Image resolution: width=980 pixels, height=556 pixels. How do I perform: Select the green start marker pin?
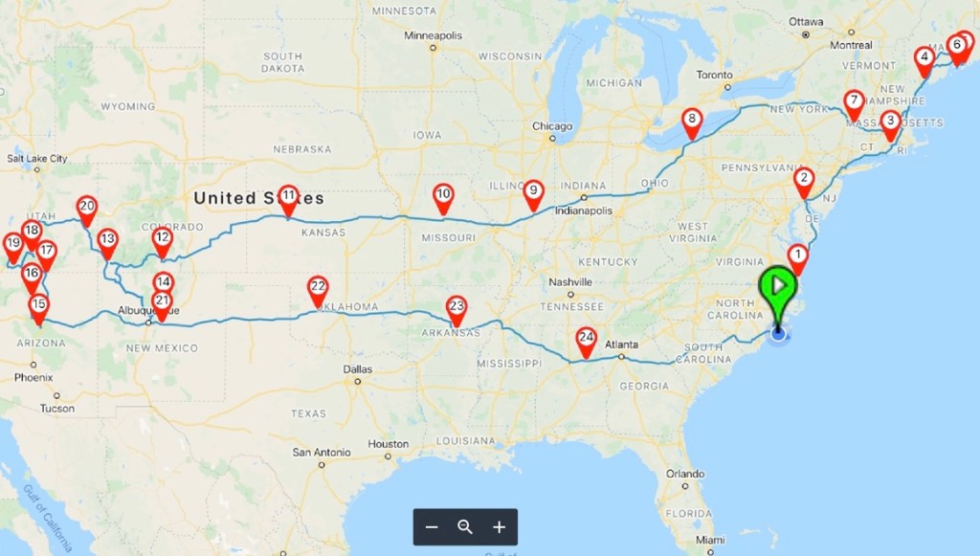point(777,291)
